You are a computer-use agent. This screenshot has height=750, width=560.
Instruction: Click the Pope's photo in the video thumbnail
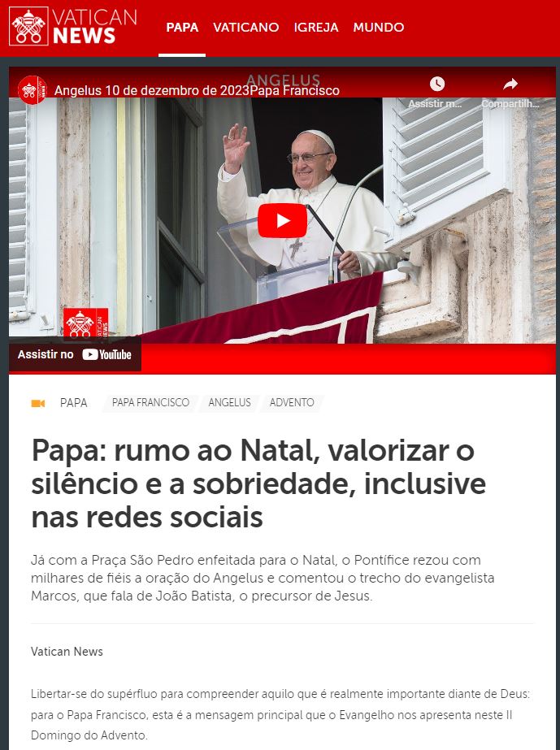(x=306, y=201)
